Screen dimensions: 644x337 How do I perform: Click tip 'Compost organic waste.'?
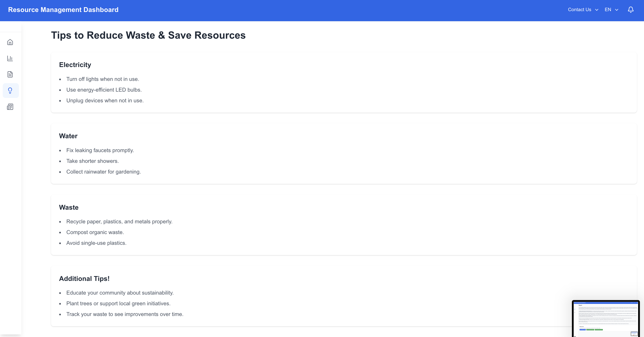pos(95,232)
